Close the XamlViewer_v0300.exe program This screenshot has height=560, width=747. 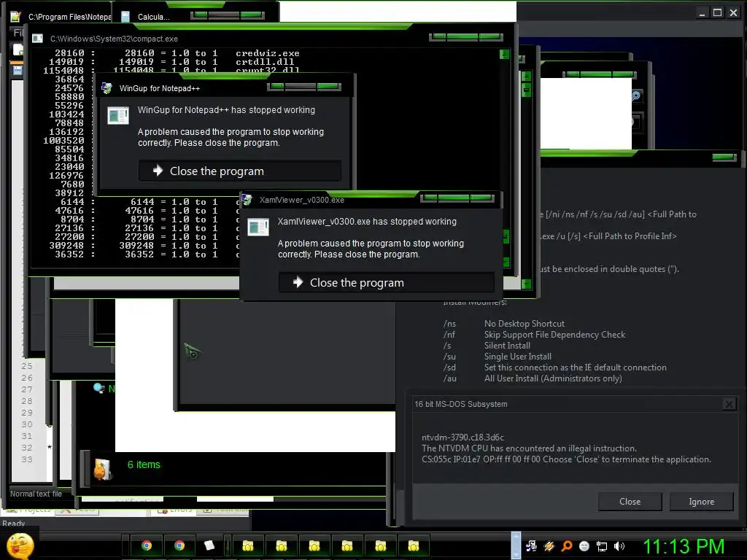pyautogui.click(x=387, y=282)
